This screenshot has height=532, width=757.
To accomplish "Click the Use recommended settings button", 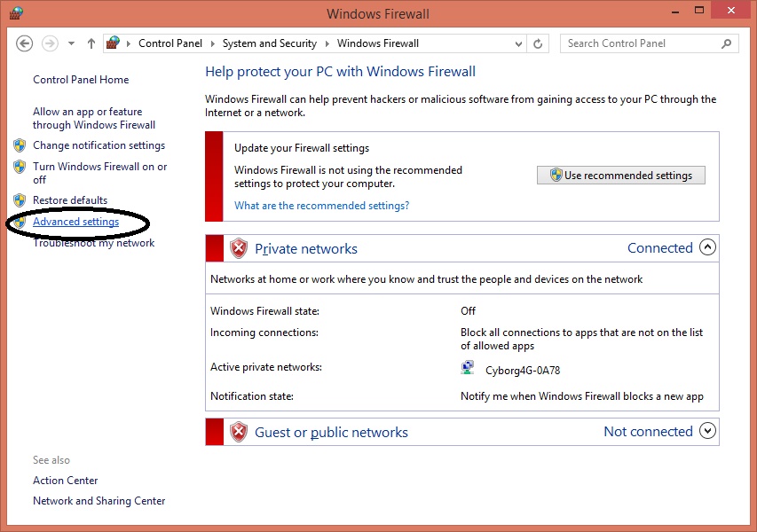I will point(621,175).
